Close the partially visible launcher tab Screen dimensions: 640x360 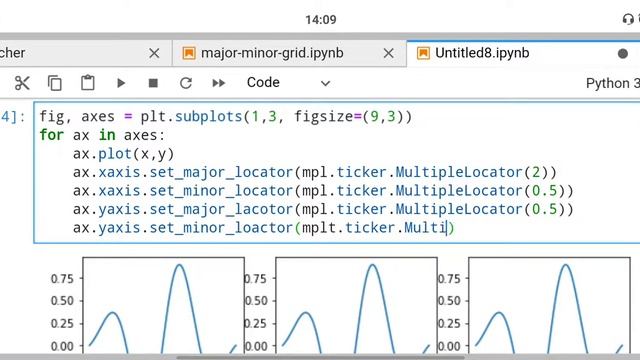point(154,53)
